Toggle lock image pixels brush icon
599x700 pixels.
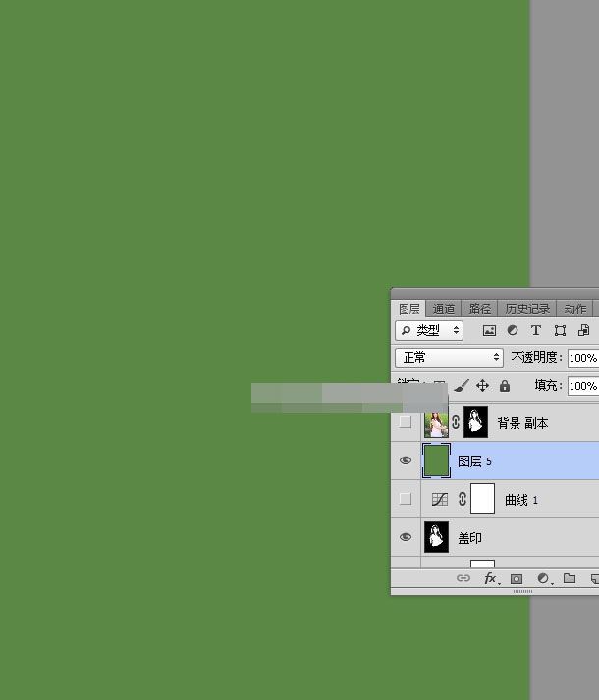point(462,385)
